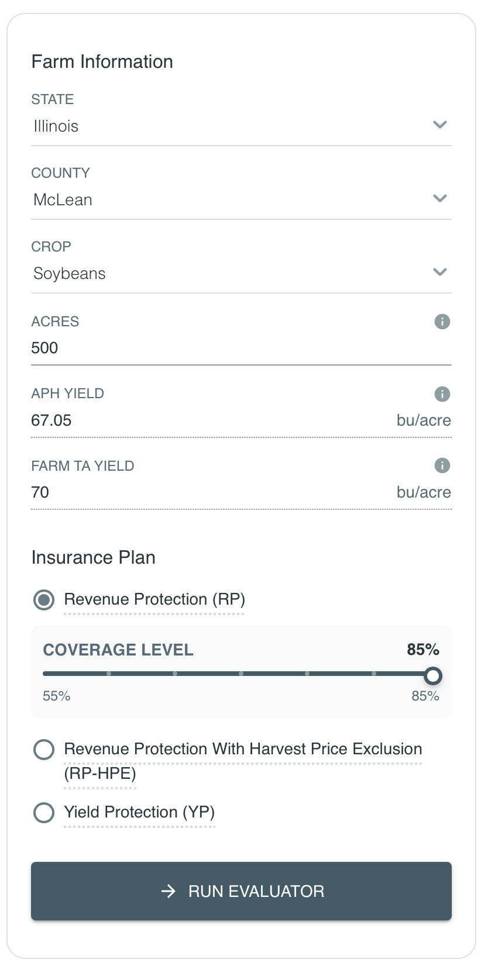Click arrow icon on Run Evaluator button
The height and width of the screenshot is (980, 488).
pyautogui.click(x=169, y=891)
